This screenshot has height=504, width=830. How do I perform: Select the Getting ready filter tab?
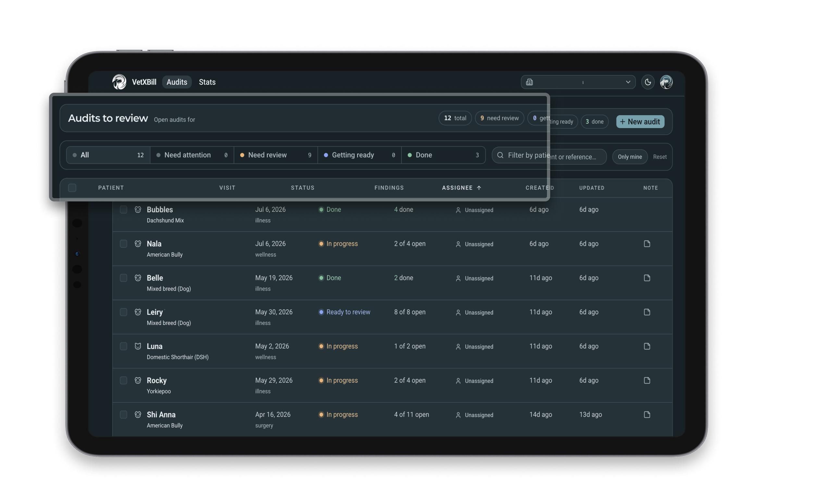click(359, 155)
